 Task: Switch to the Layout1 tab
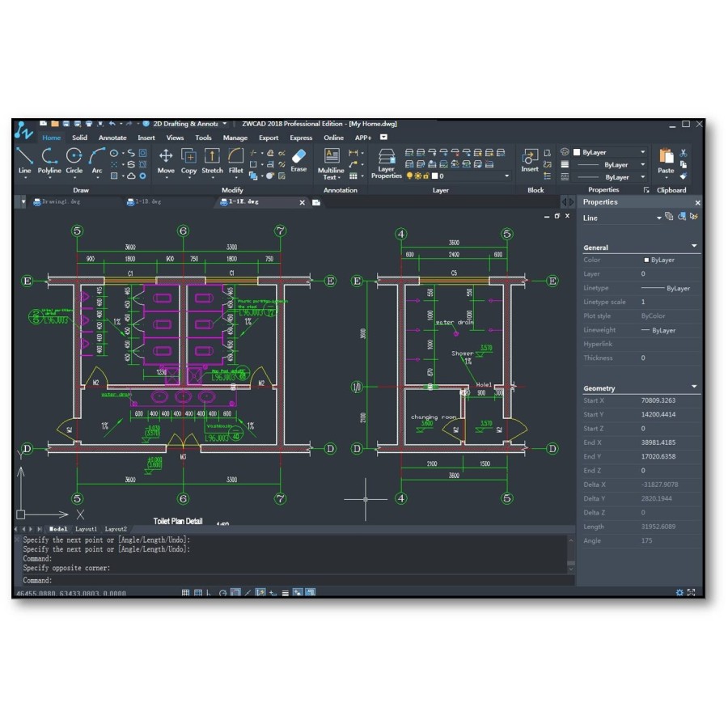coord(87,529)
